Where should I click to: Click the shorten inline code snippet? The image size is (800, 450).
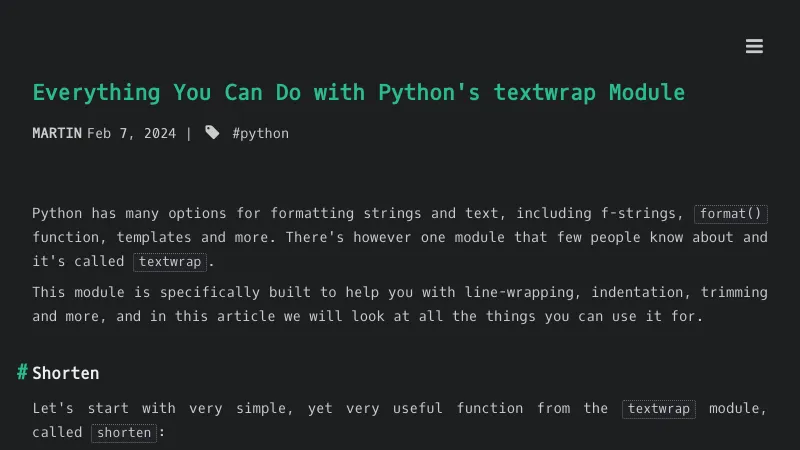124,433
